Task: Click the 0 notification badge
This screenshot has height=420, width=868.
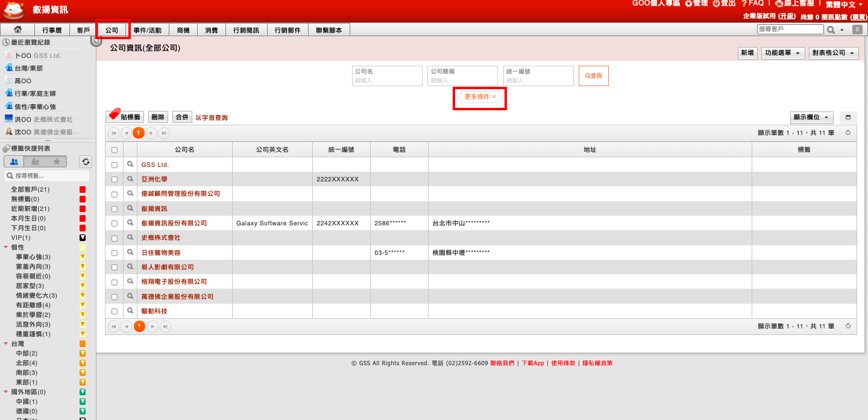Action: [x=857, y=30]
